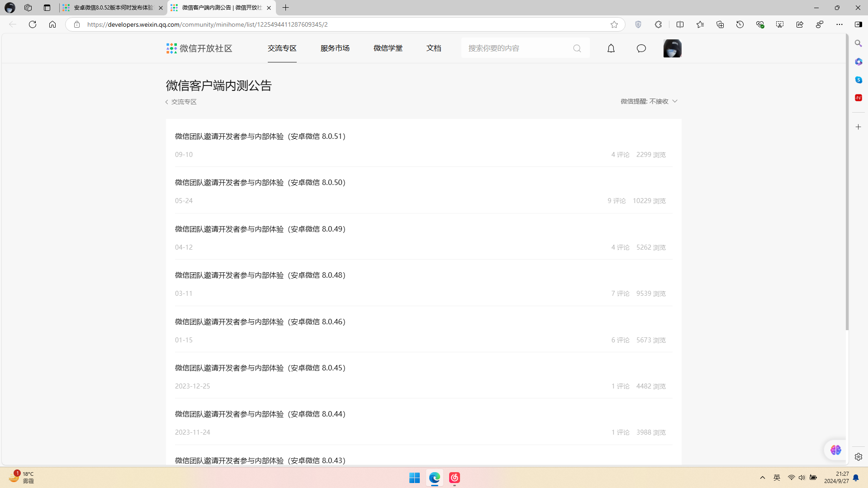Open post 安卓微信 8.0.50

tap(260, 182)
